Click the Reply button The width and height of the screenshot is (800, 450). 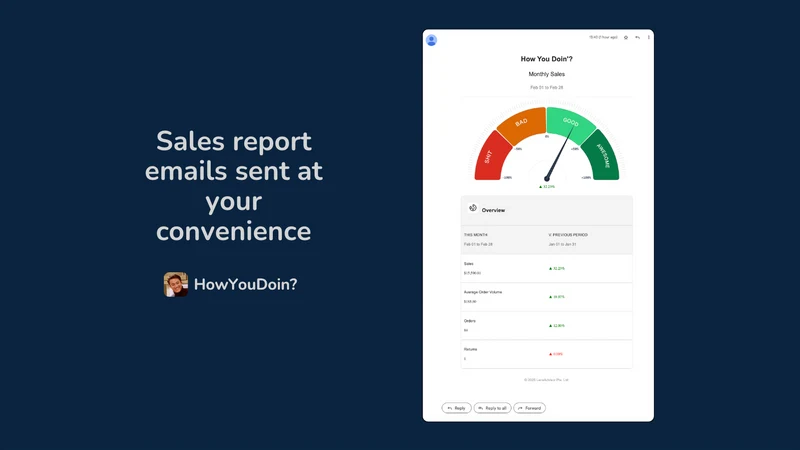click(456, 408)
